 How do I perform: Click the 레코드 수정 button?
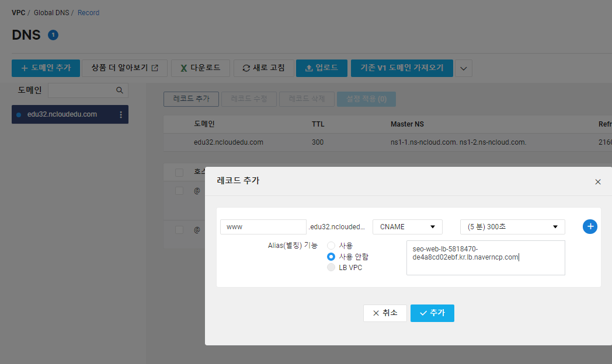249,99
